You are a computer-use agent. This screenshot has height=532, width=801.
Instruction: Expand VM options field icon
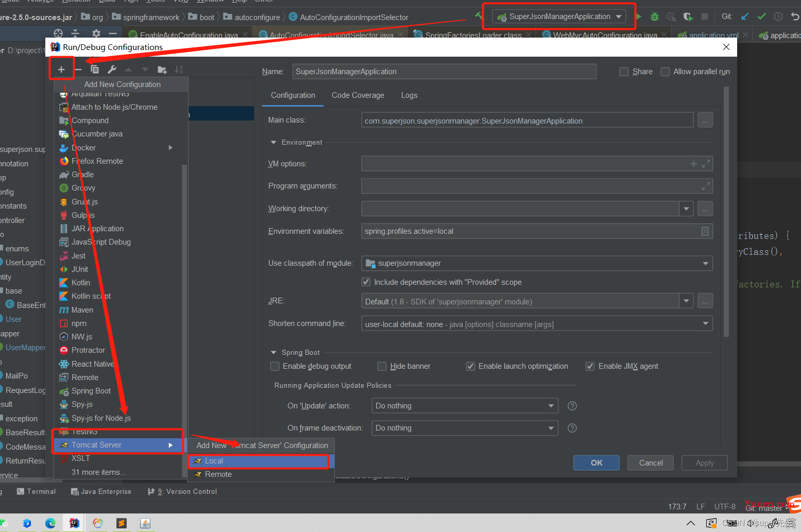[706, 164]
